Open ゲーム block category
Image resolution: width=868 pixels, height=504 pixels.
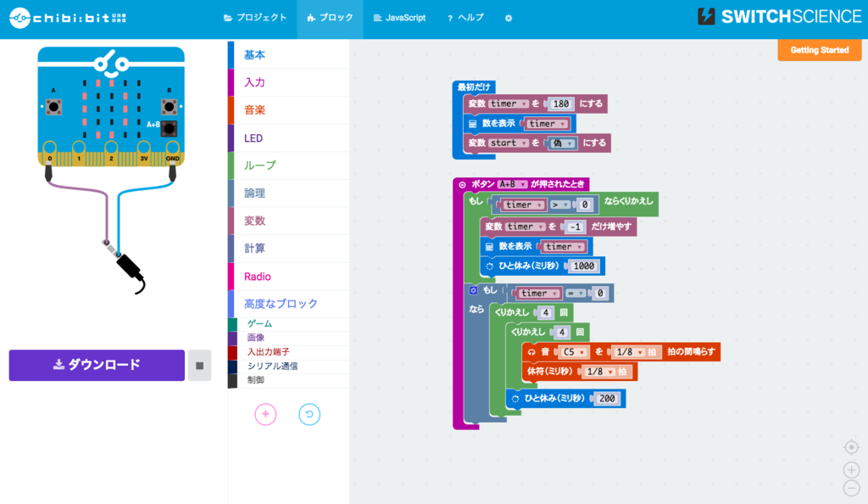click(x=289, y=324)
